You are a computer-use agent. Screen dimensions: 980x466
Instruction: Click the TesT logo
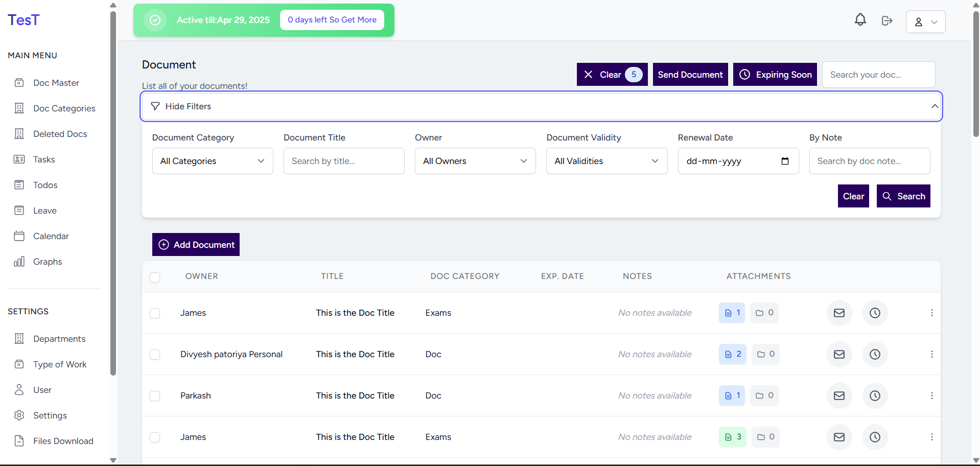[x=24, y=20]
